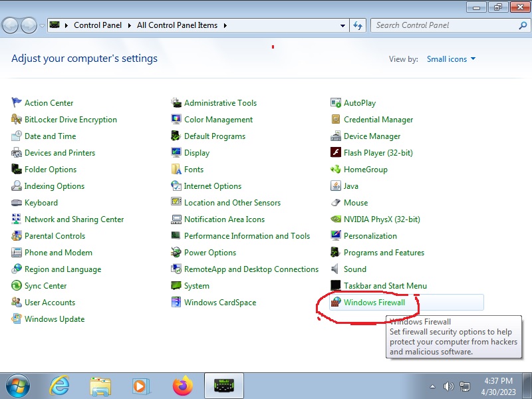Viewport: 532px width, 399px height.
Task: Open the Windows Firewall brick wall icon
Action: tap(336, 302)
